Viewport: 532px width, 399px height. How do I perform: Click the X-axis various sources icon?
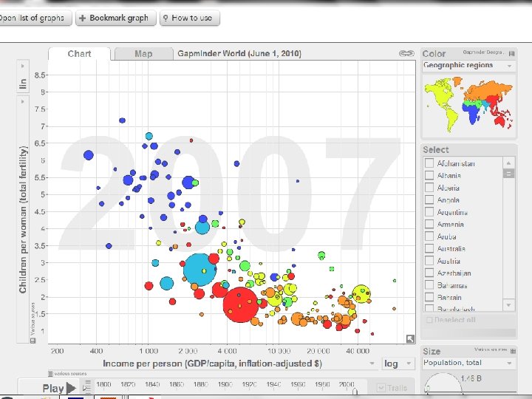[x=50, y=374]
